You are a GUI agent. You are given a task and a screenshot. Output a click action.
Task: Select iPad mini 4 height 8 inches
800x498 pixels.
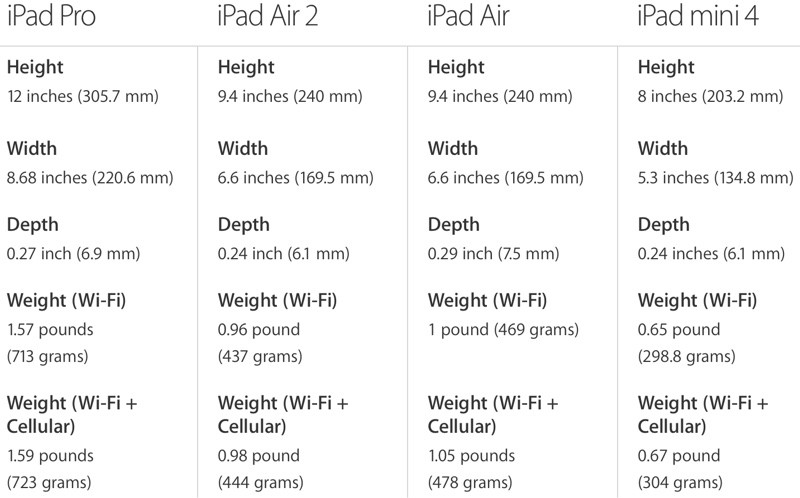709,97
